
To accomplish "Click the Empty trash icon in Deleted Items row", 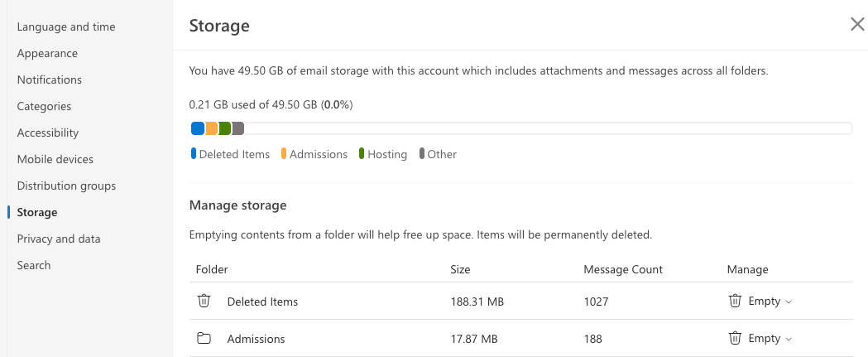I will [735, 301].
